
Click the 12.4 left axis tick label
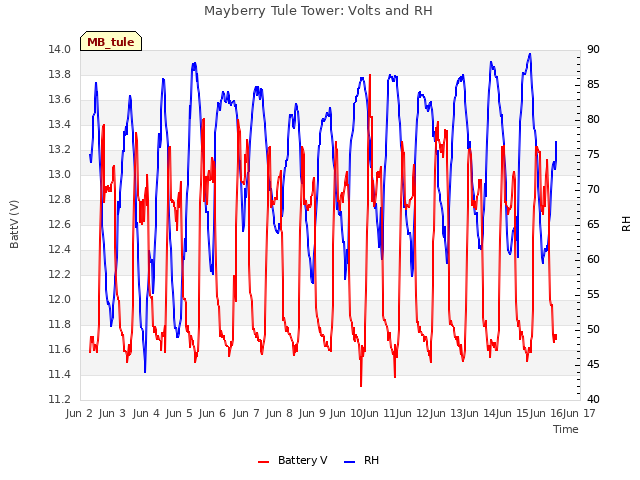coord(60,249)
